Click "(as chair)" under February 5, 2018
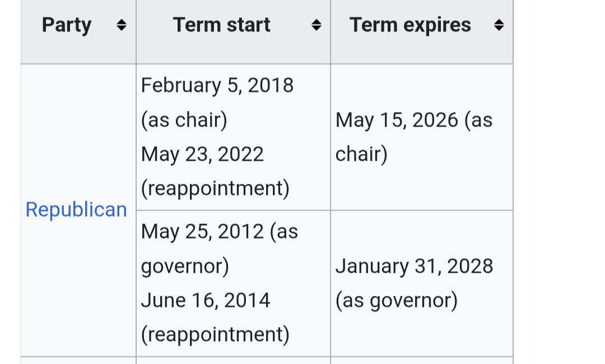 184,120
